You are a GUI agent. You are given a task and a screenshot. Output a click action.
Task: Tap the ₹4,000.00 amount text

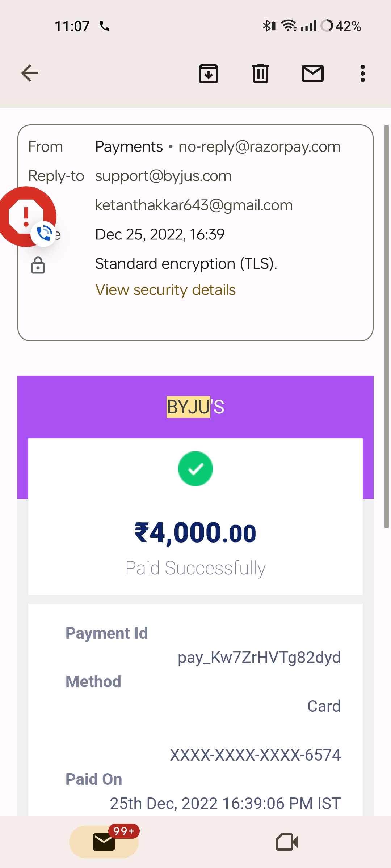(195, 533)
